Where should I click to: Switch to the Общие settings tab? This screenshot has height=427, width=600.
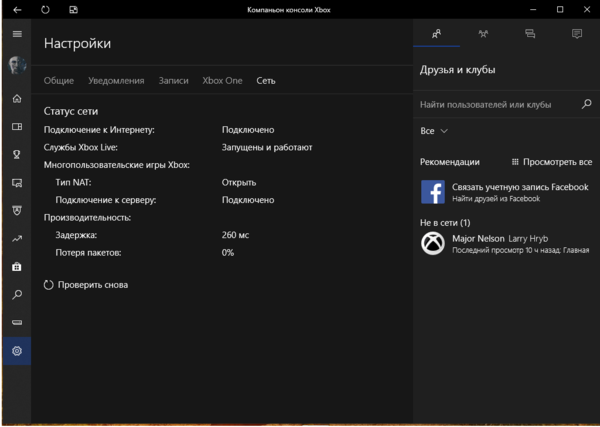pos(59,80)
